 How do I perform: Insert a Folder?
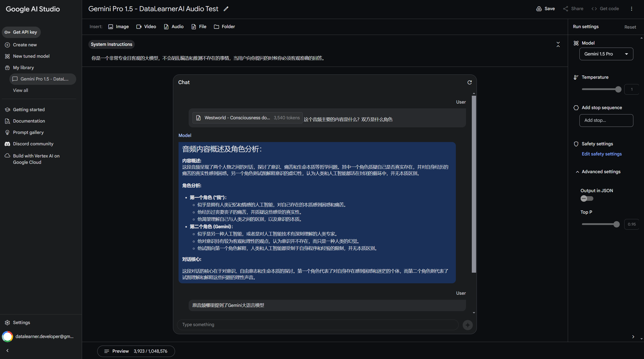(224, 27)
